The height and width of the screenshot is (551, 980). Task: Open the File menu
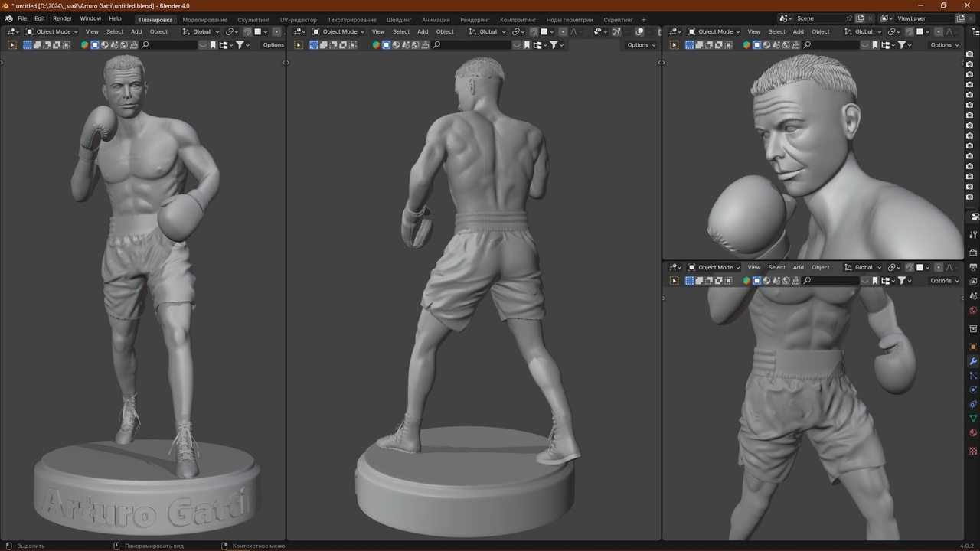22,18
